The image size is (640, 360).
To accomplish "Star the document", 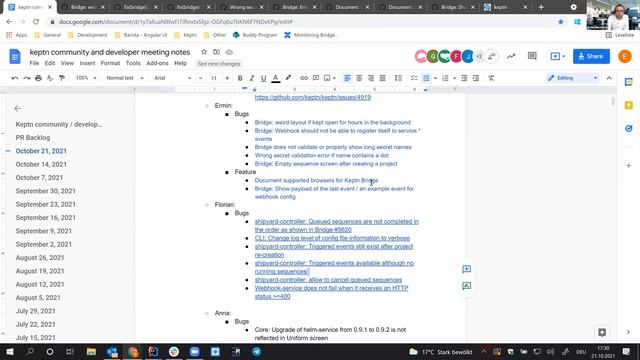I will coord(204,52).
